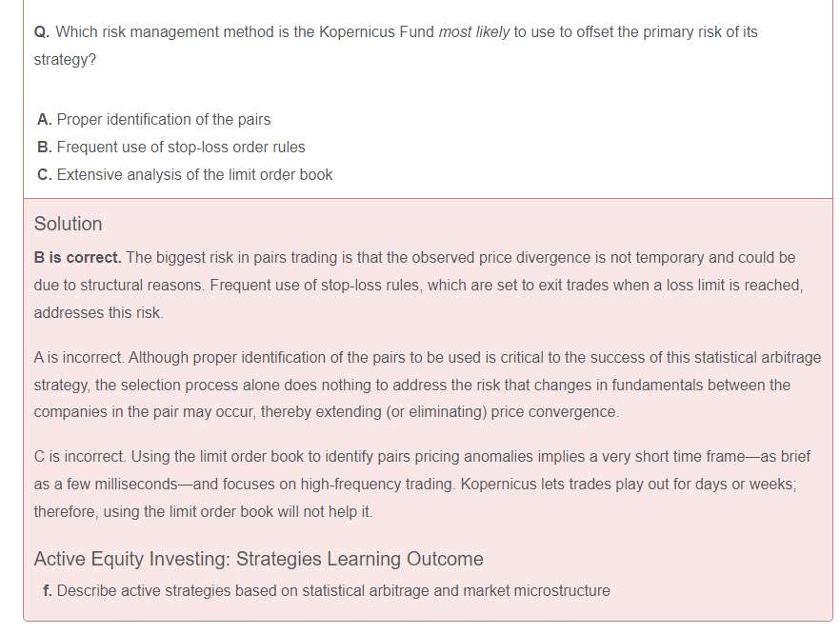The width and height of the screenshot is (840, 634).
Task: Select answer option A, Proper identification of the pairs
Action: coord(163,120)
